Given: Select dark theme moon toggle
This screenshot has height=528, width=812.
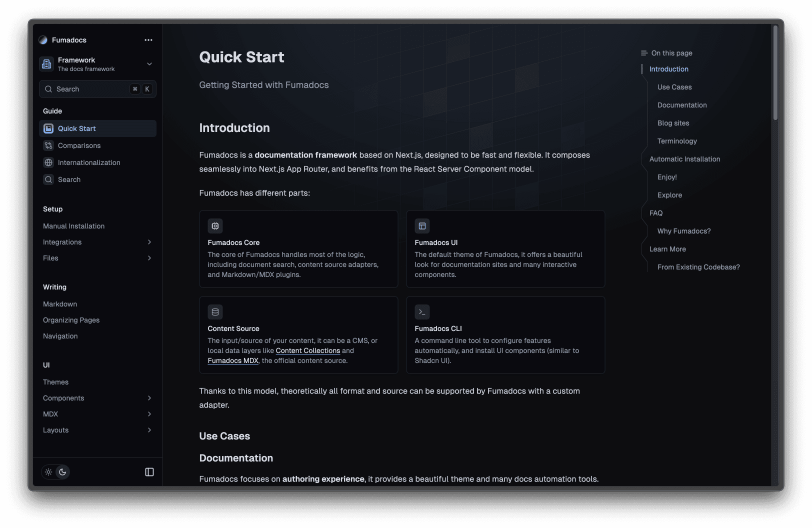Looking at the screenshot, I should (x=62, y=472).
